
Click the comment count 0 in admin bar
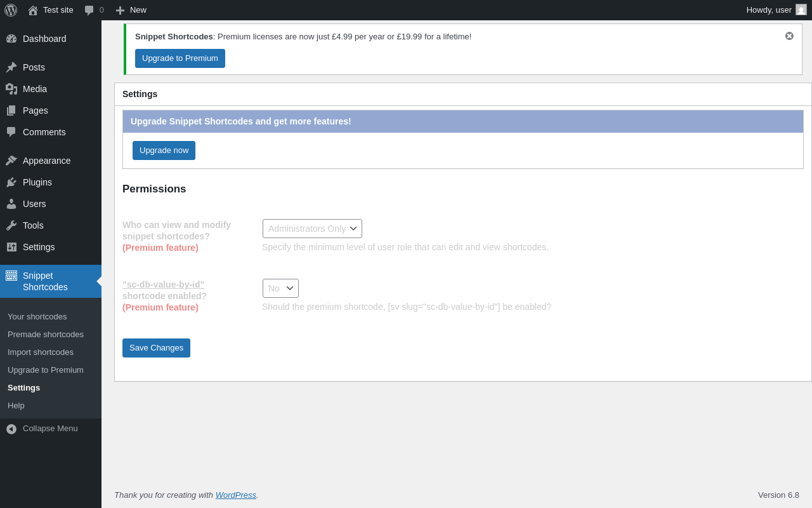pos(101,10)
